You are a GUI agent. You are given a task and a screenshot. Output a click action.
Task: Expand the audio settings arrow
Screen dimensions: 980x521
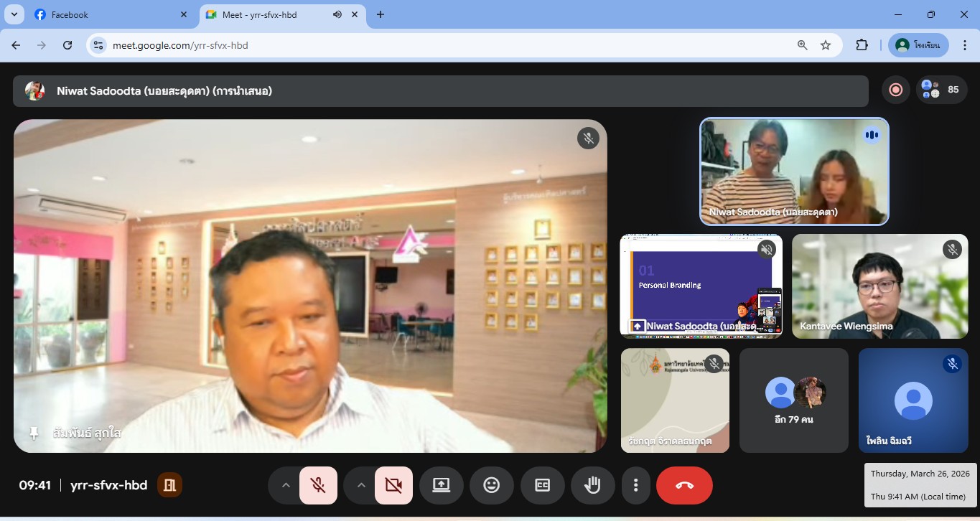pyautogui.click(x=286, y=485)
